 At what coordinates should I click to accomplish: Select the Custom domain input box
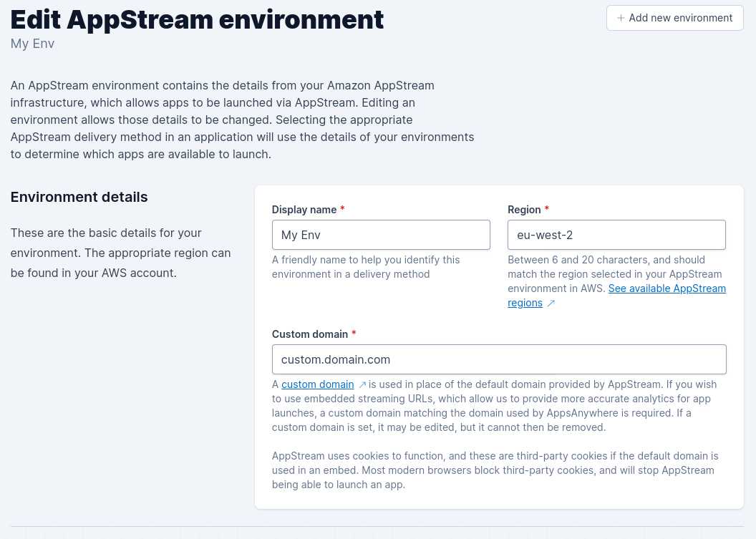click(x=499, y=359)
